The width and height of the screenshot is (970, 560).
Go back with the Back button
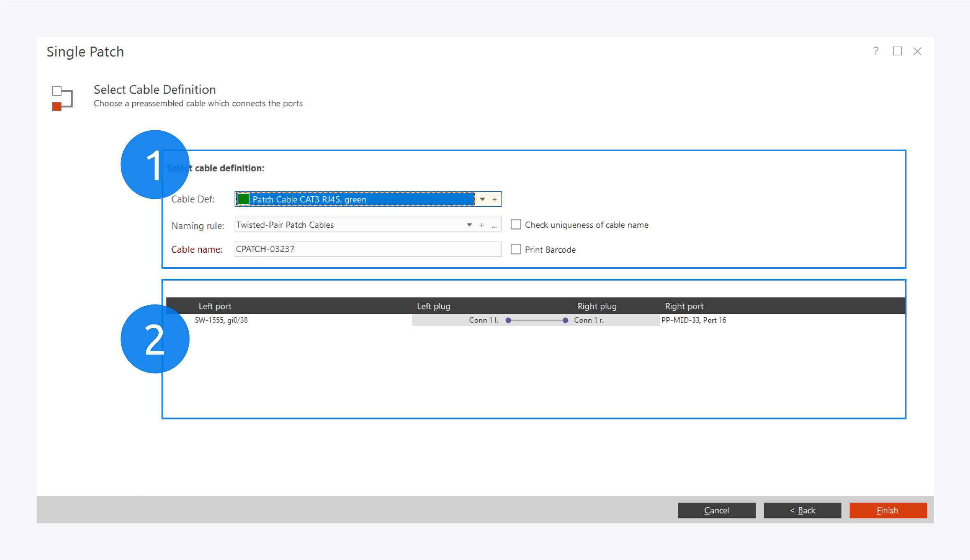802,510
